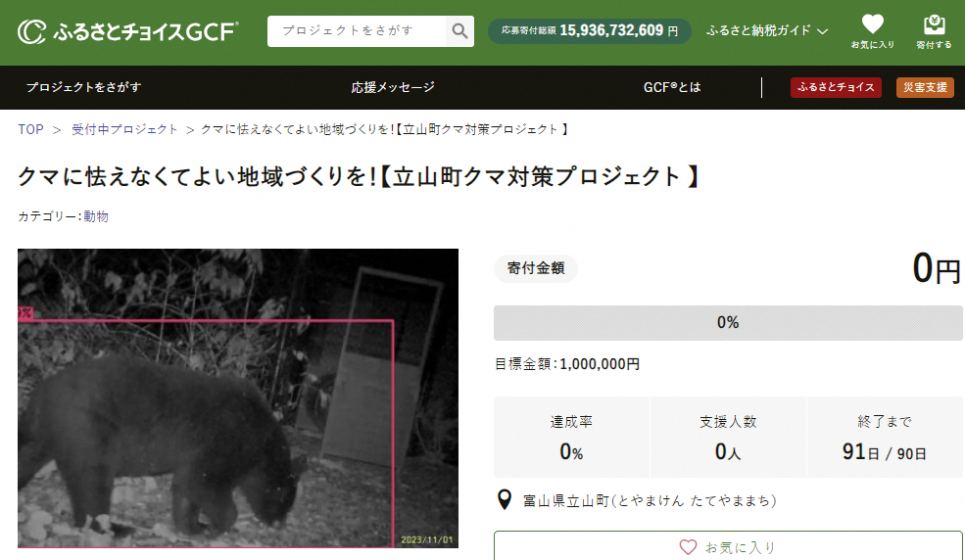The image size is (965, 560).
Task: Click the 応募寄付総額 total amount badge
Action: click(x=590, y=30)
